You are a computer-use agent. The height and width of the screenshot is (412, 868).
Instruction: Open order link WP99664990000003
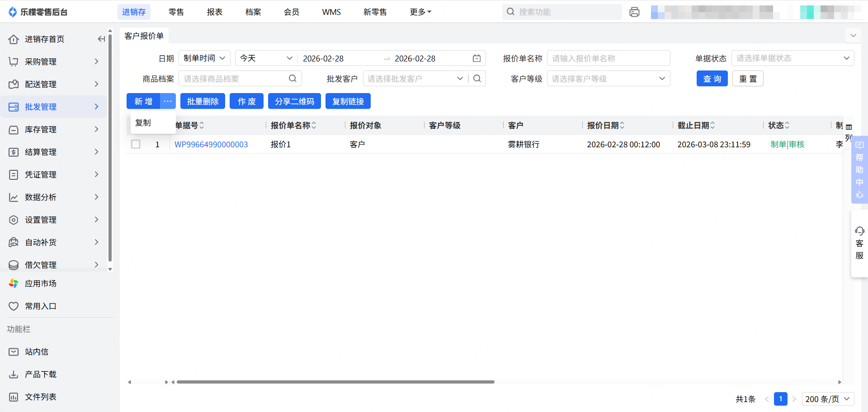click(211, 145)
